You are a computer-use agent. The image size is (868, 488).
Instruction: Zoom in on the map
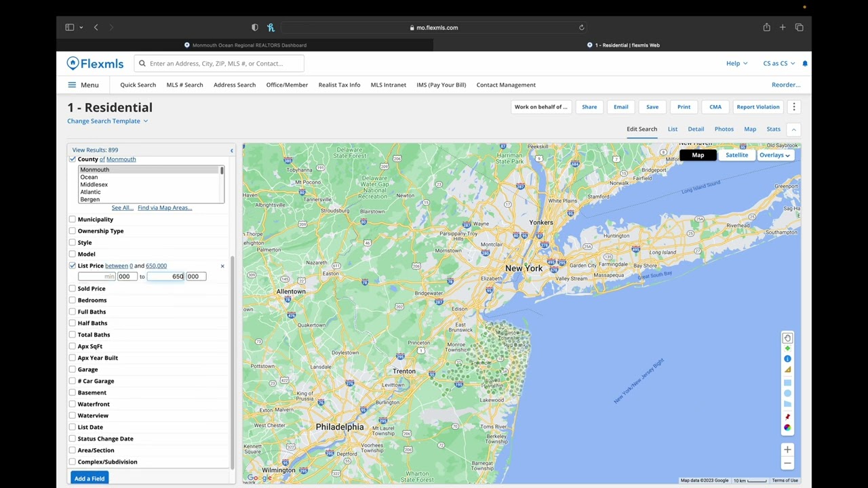pyautogui.click(x=787, y=449)
